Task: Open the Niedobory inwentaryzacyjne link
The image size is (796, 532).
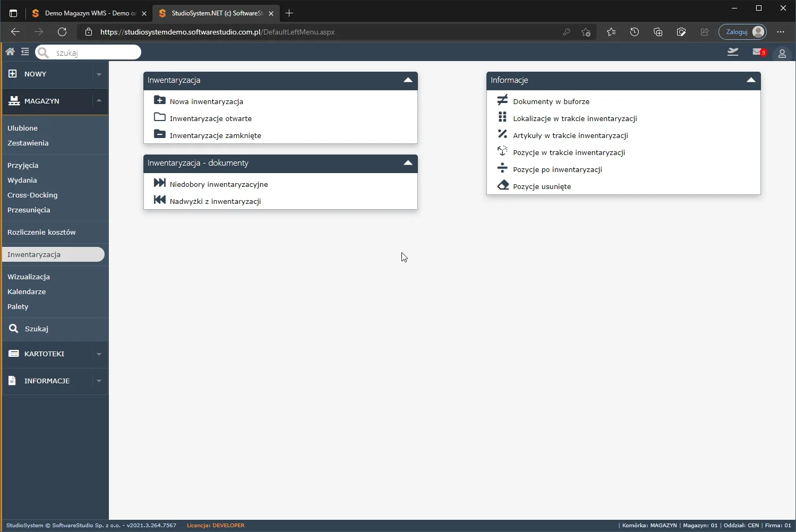Action: (x=219, y=184)
